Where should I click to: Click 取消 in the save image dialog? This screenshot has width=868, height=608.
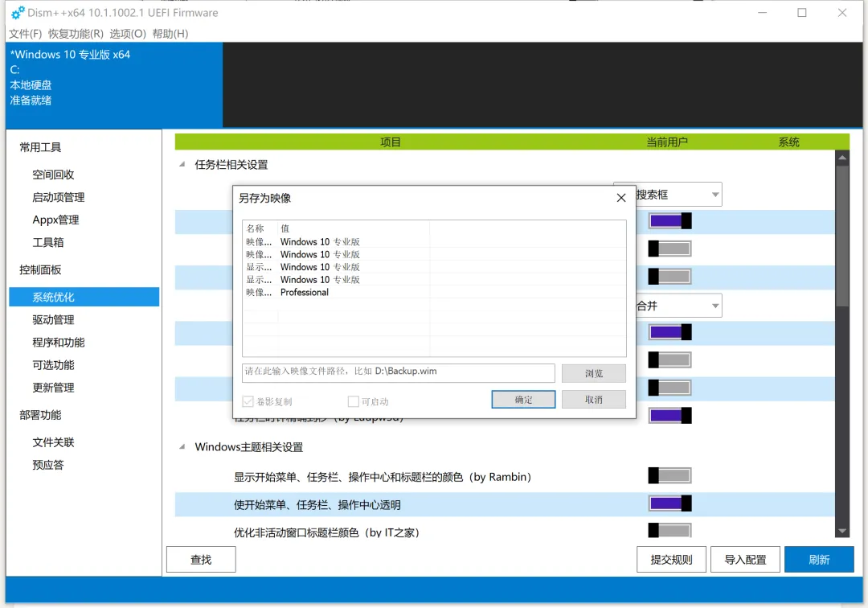coord(594,399)
